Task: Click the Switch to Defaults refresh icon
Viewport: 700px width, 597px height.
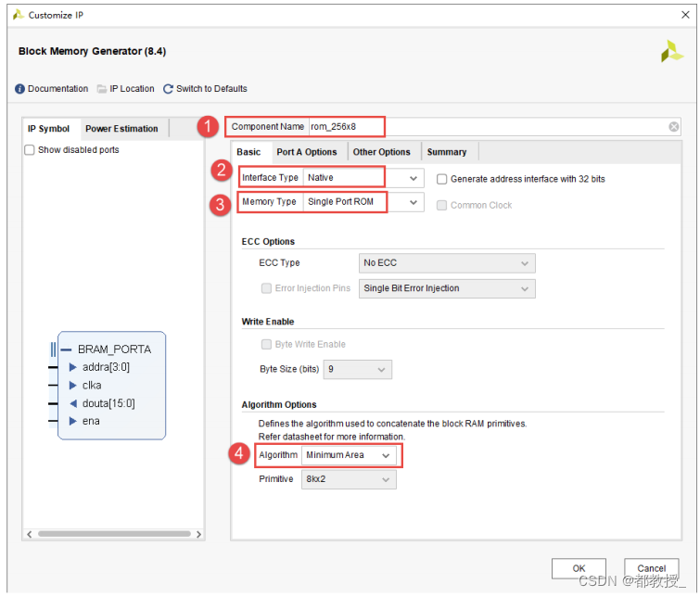Action: pos(168,89)
